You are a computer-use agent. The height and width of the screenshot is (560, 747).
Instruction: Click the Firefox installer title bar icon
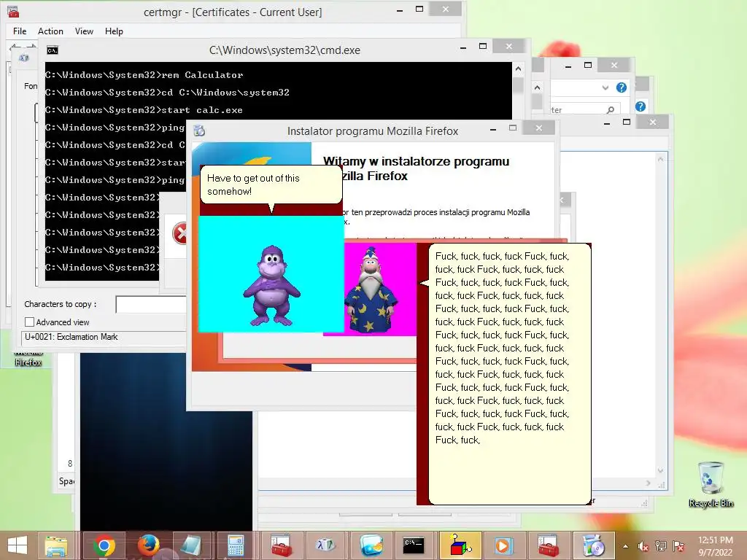(199, 131)
